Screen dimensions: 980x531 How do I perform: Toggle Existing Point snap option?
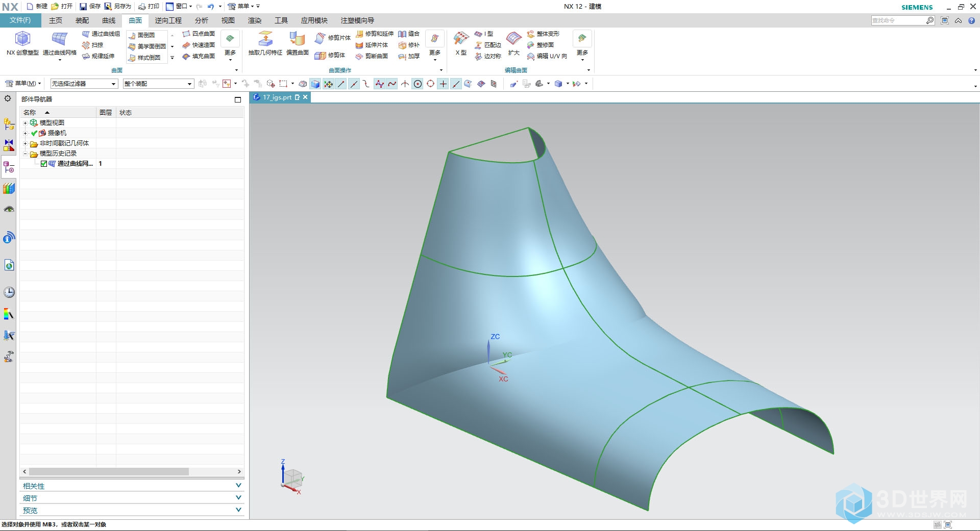443,84
